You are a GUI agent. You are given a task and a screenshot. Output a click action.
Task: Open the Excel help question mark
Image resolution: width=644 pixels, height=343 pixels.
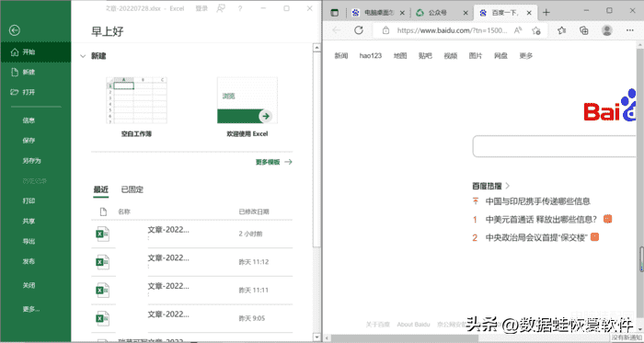pyautogui.click(x=240, y=8)
